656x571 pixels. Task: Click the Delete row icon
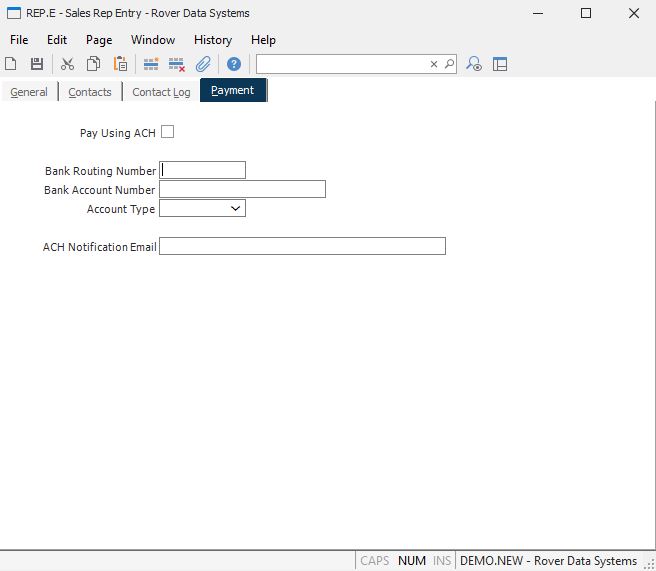coord(177,64)
